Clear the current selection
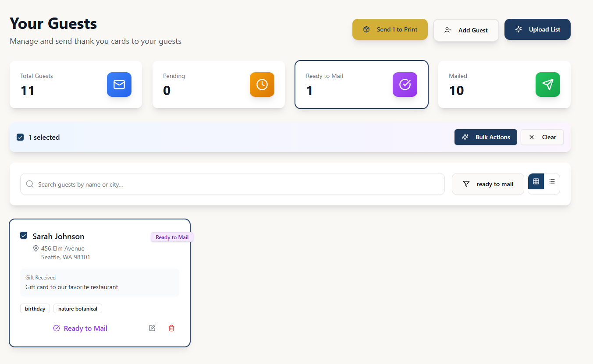This screenshot has width=593, height=364. point(542,137)
